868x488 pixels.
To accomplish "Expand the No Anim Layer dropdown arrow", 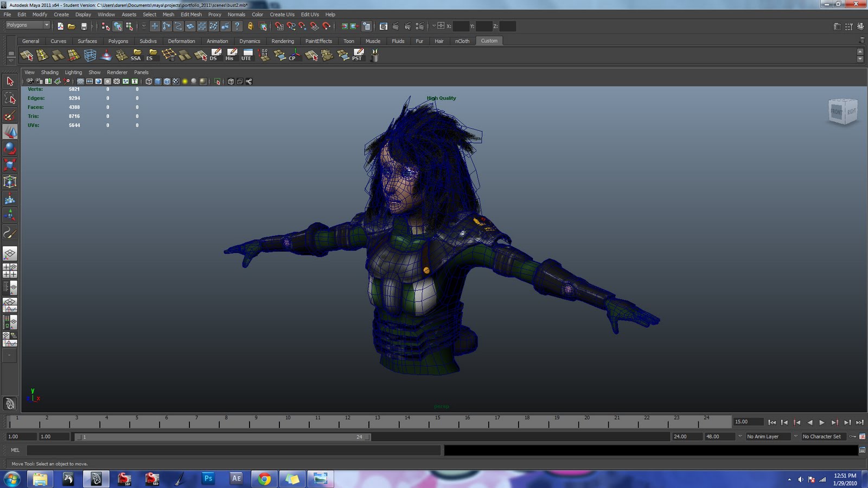I will pos(740,436).
